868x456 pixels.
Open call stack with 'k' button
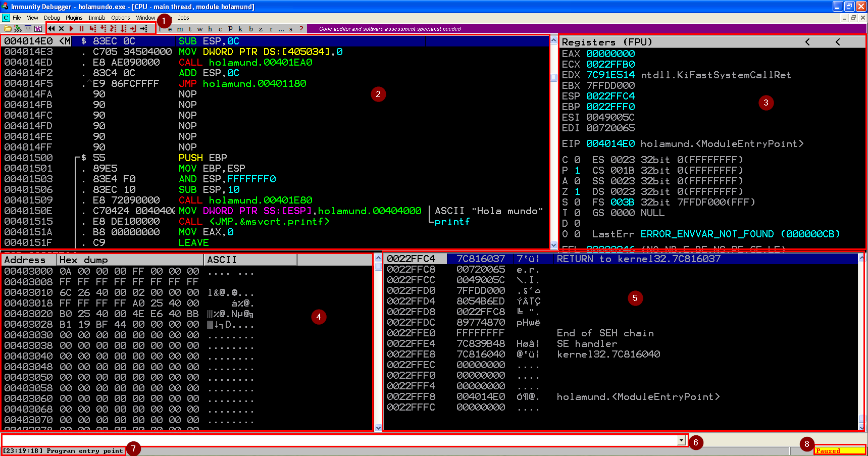pyautogui.click(x=240, y=29)
